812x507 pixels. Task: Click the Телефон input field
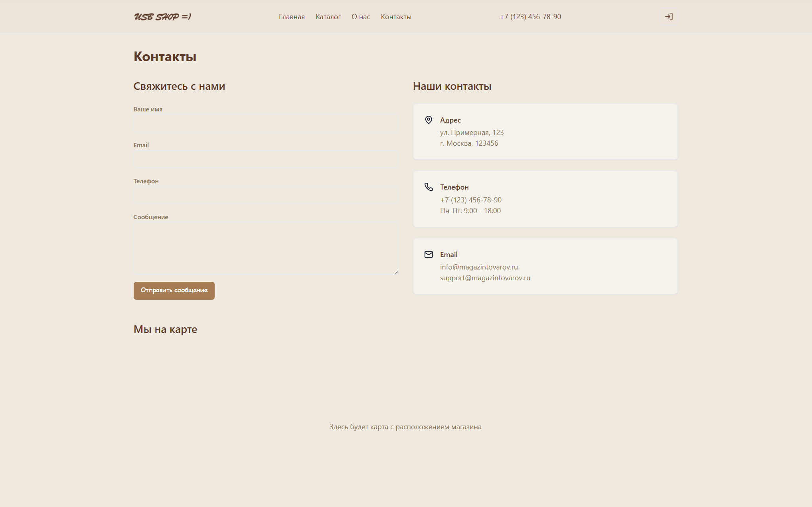tap(265, 194)
